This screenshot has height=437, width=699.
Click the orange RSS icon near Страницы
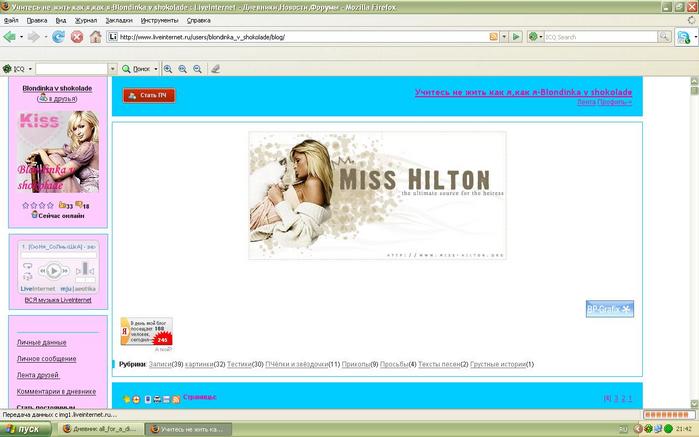pos(176,399)
